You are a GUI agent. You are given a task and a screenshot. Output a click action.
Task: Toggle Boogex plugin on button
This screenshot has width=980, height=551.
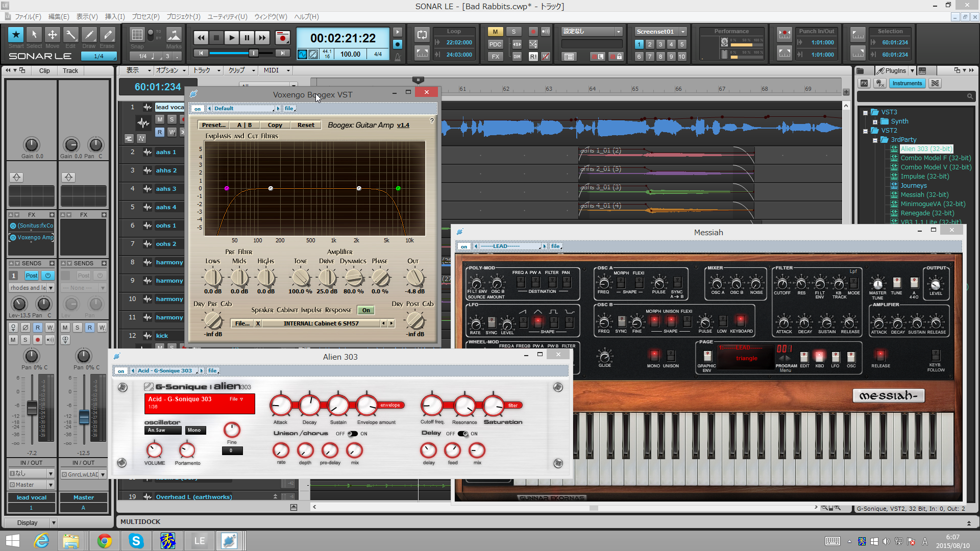click(x=198, y=109)
